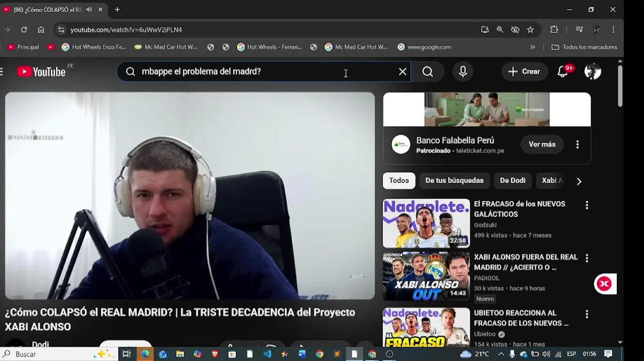Close the YouTube browser tab
This screenshot has height=361, width=644.
pos(100,10)
